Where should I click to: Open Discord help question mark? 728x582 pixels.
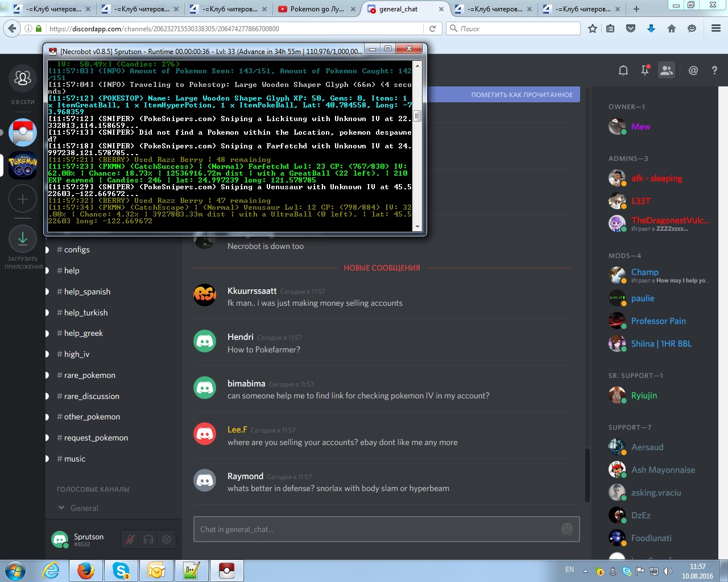[x=714, y=70]
